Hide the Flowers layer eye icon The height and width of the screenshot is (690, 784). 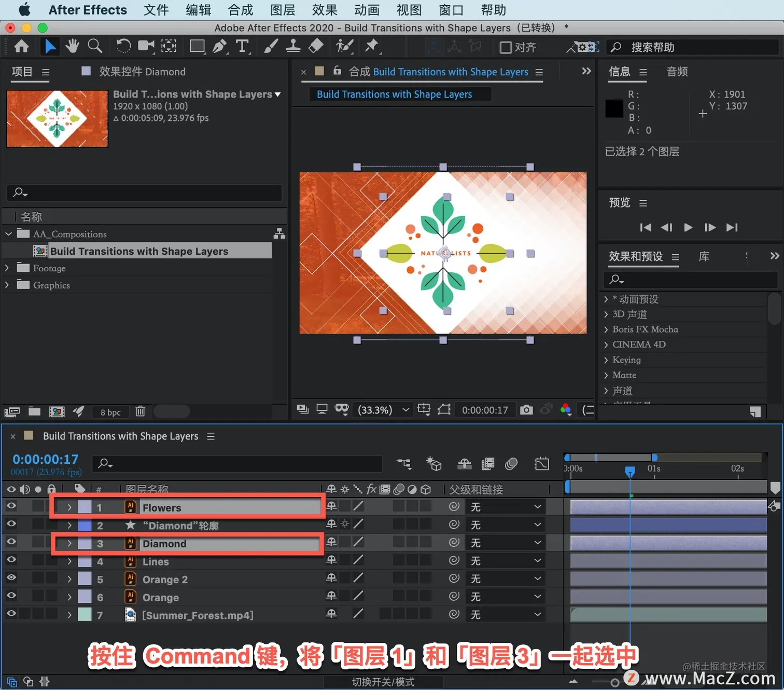11,506
